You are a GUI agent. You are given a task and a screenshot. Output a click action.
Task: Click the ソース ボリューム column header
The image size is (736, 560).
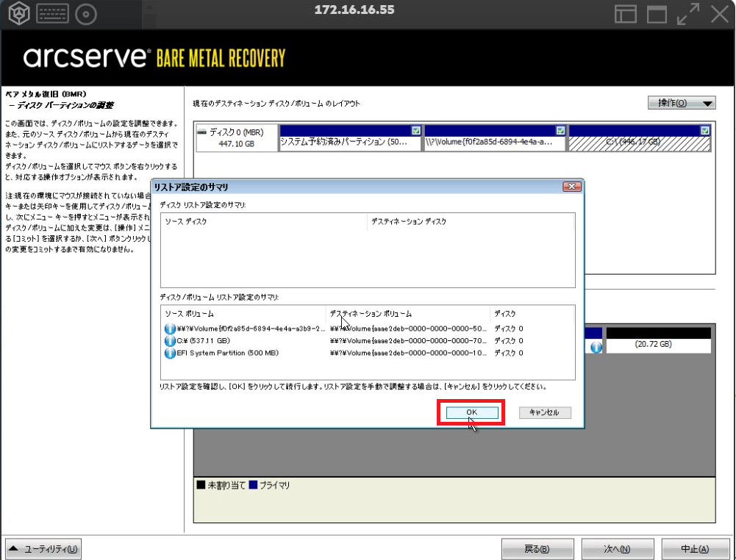click(243, 314)
